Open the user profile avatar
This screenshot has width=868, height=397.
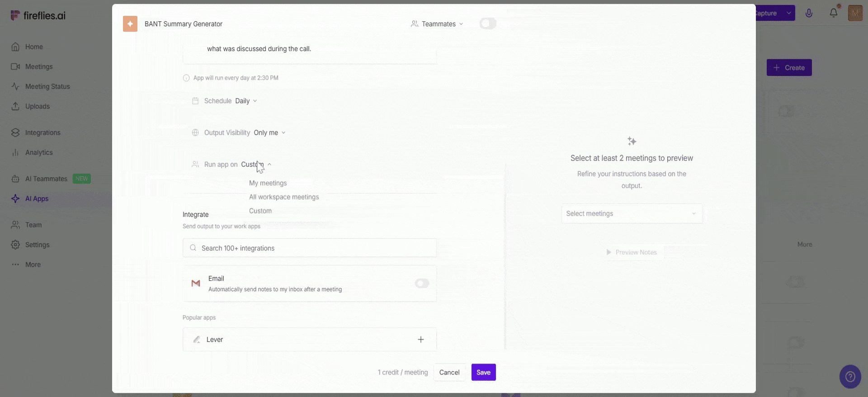[855, 13]
